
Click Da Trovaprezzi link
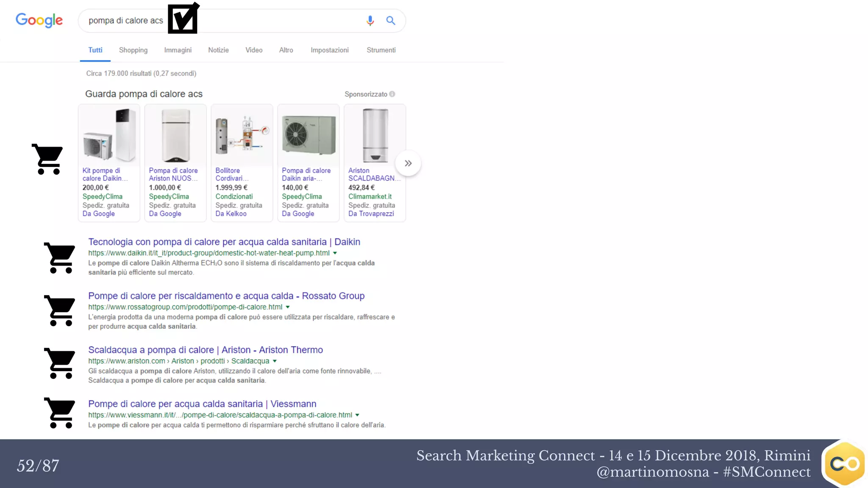pyautogui.click(x=371, y=214)
